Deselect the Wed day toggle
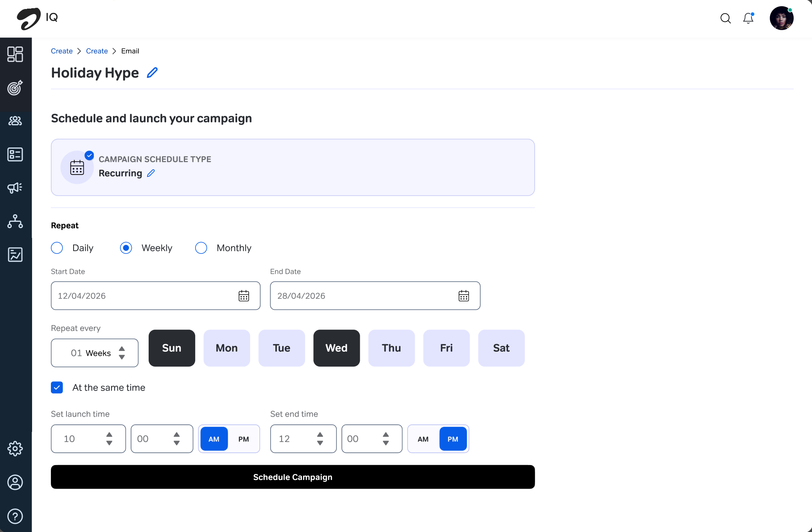 click(x=336, y=348)
